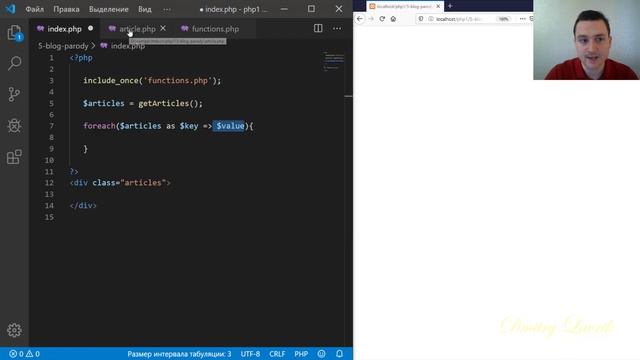Click the foreach keyword
640x360 pixels.
(x=99, y=126)
